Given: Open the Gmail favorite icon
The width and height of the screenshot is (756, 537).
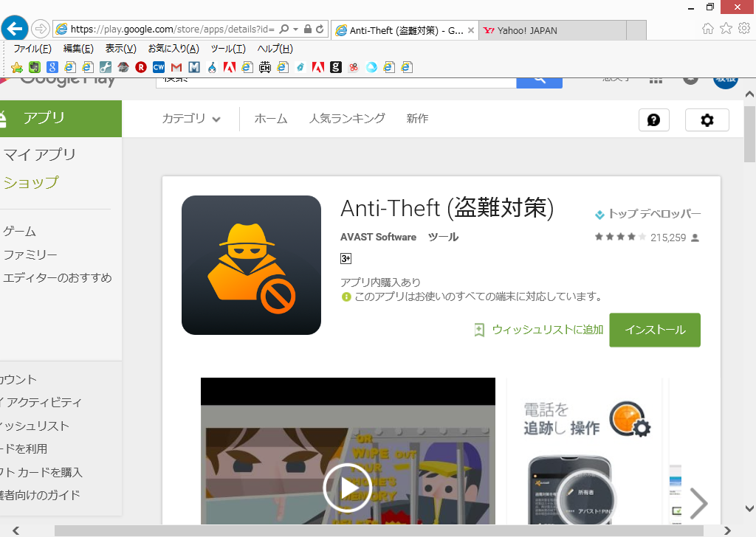Looking at the screenshot, I should click(x=176, y=67).
